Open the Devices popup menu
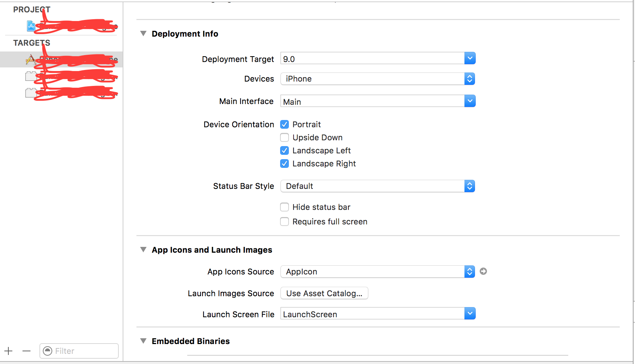This screenshot has height=364, width=635. click(x=377, y=79)
